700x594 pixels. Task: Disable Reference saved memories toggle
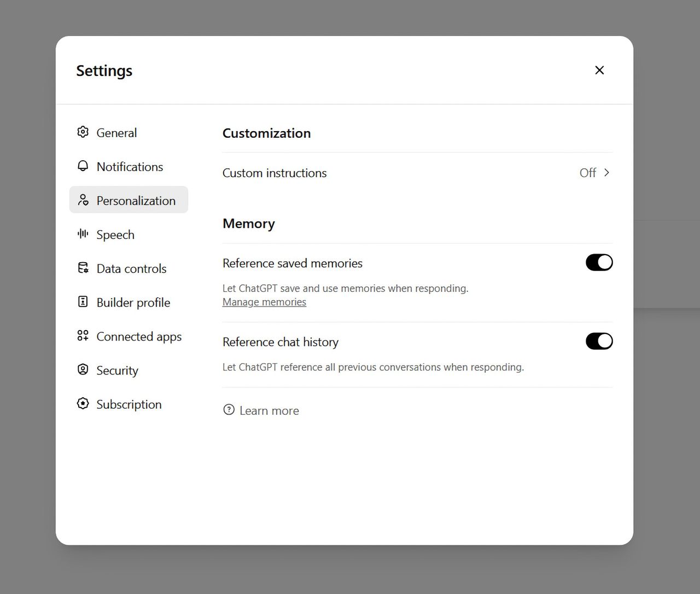(599, 262)
